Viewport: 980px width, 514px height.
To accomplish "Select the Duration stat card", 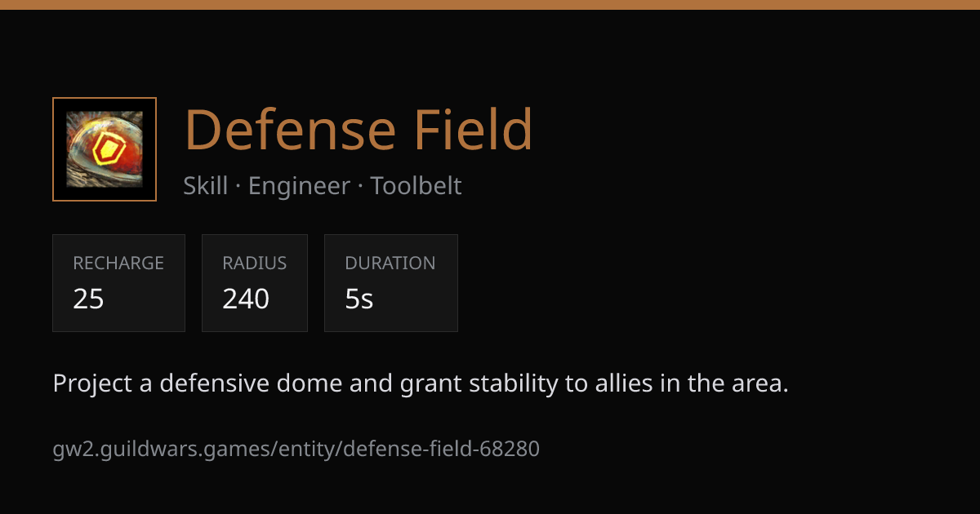I will (x=391, y=283).
